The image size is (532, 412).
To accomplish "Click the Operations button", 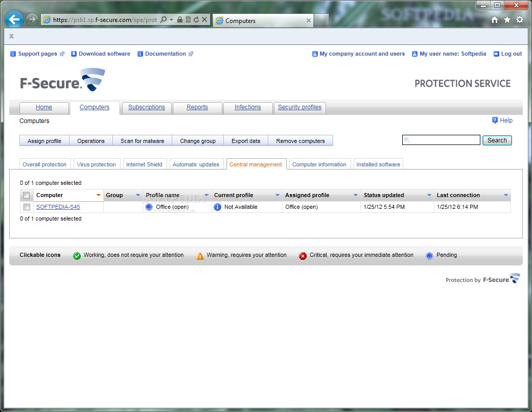I will [x=91, y=141].
